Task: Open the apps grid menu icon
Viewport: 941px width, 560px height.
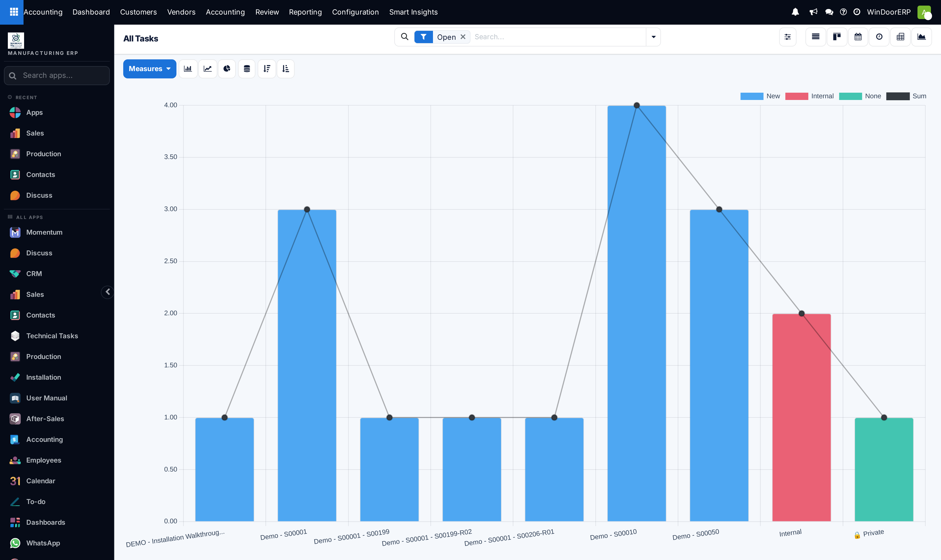Action: tap(14, 12)
